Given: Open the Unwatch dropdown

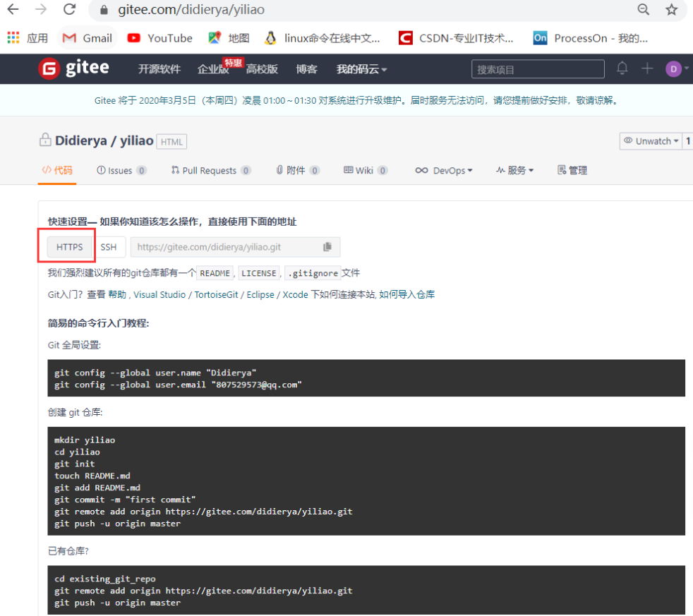Looking at the screenshot, I should [x=650, y=140].
